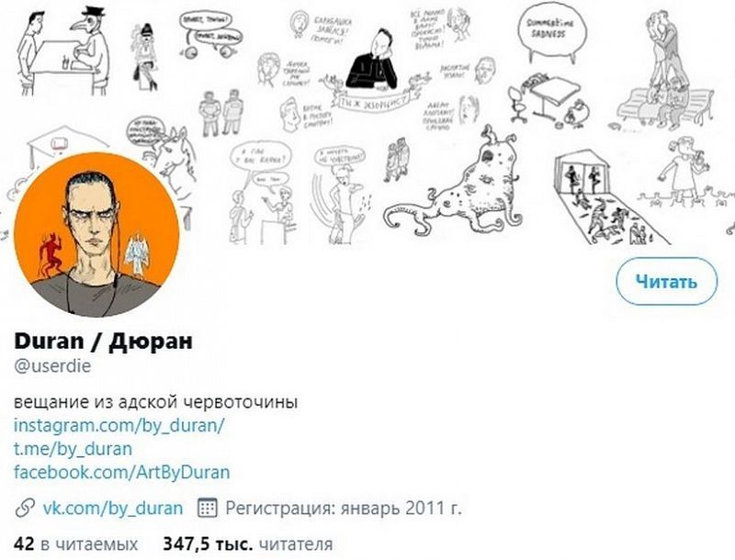Image resolution: width=735 pixels, height=560 pixels.
Task: View the 42 в читаемых following list
Action: 76,544
